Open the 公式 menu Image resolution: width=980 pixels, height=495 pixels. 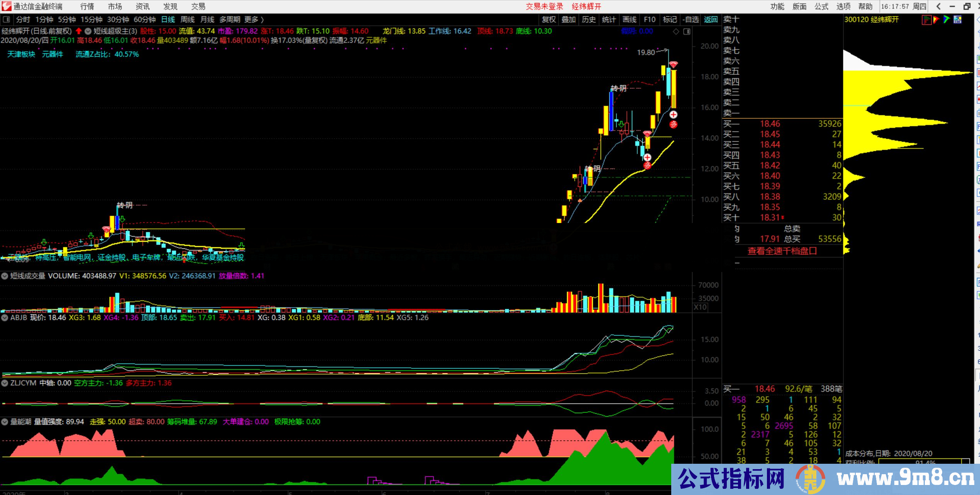[x=821, y=7]
